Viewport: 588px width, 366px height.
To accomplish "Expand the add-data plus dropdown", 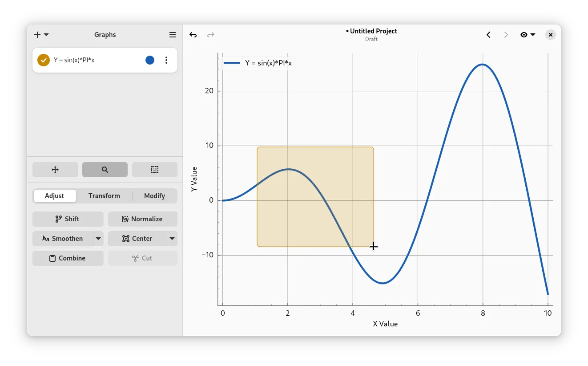I will pyautogui.click(x=41, y=35).
